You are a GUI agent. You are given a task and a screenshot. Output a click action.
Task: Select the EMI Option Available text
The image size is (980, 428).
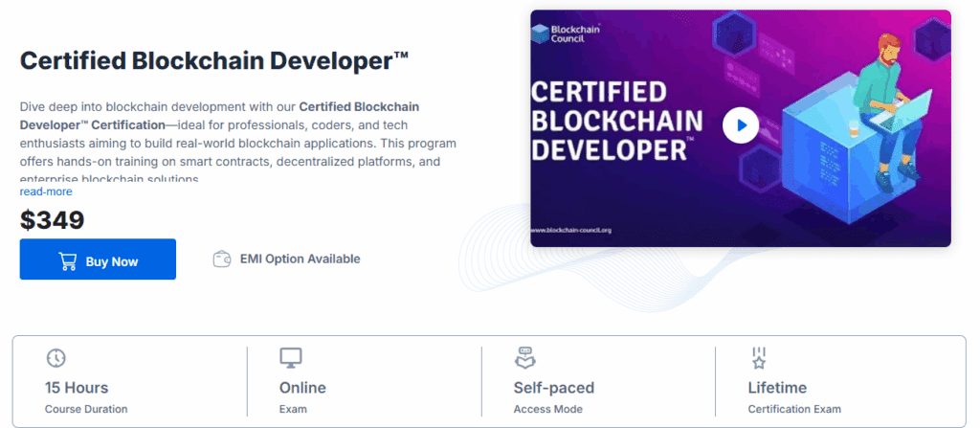tap(300, 259)
